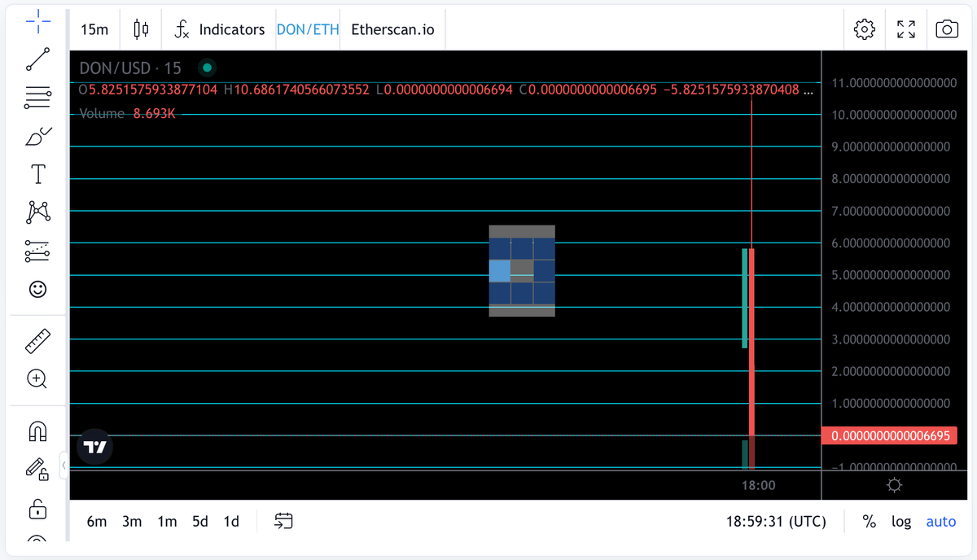Select the DON/ETH pair
The width and height of the screenshot is (977, 560).
pos(308,29)
